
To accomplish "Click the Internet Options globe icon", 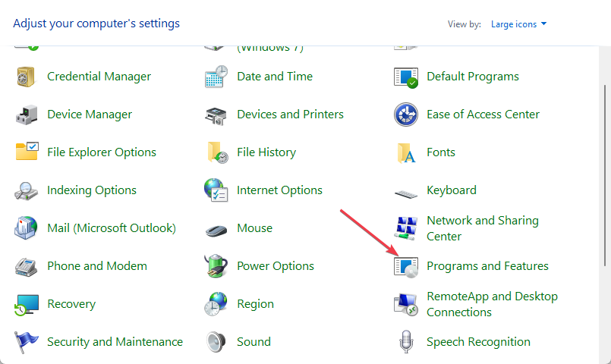I will [216, 190].
